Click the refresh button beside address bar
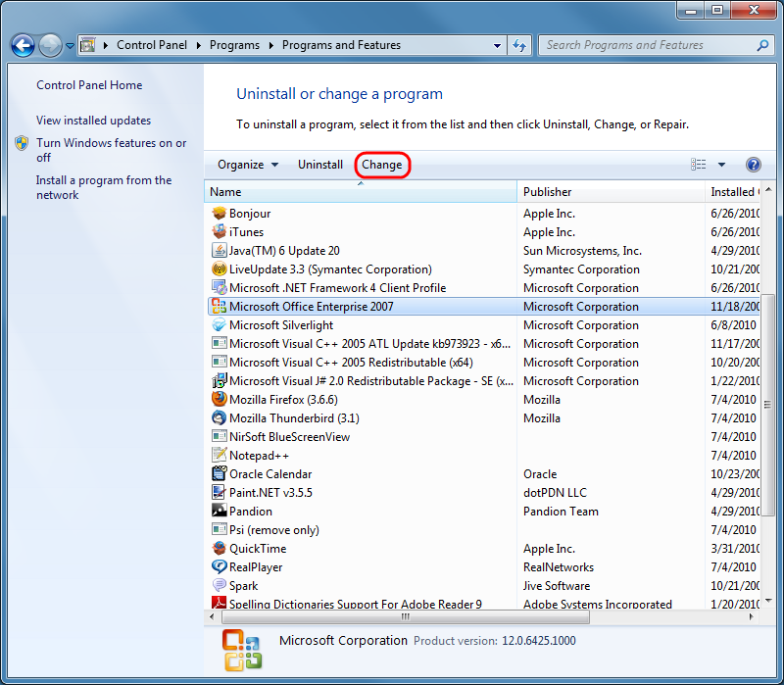The image size is (784, 685). 519,45
